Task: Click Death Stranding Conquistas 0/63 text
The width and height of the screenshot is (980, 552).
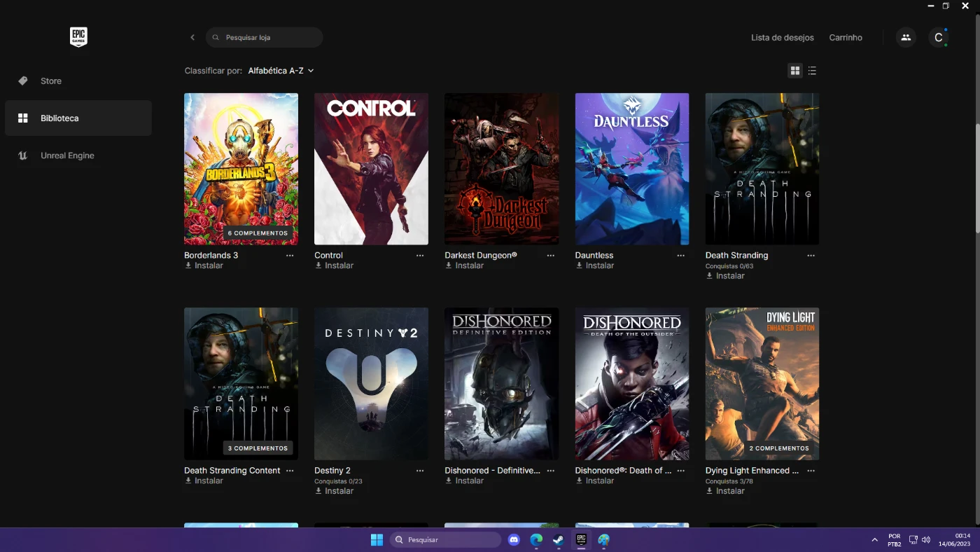Action: pos(729,266)
